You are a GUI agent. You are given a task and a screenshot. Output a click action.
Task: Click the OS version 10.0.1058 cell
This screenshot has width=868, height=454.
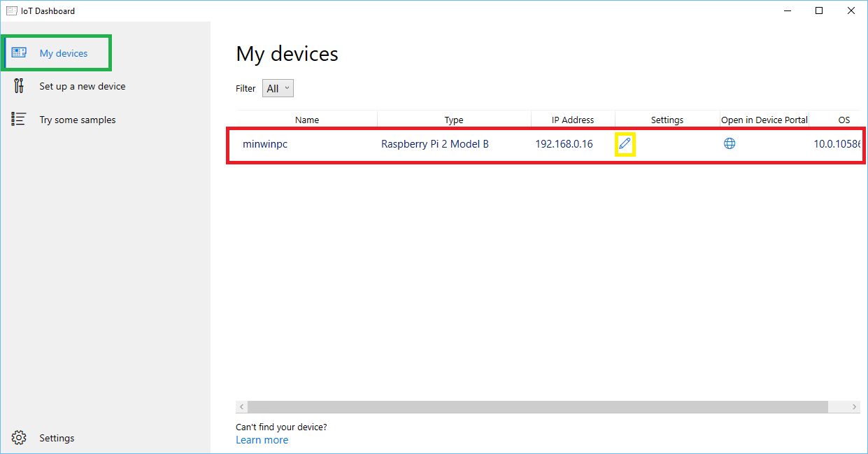(837, 144)
